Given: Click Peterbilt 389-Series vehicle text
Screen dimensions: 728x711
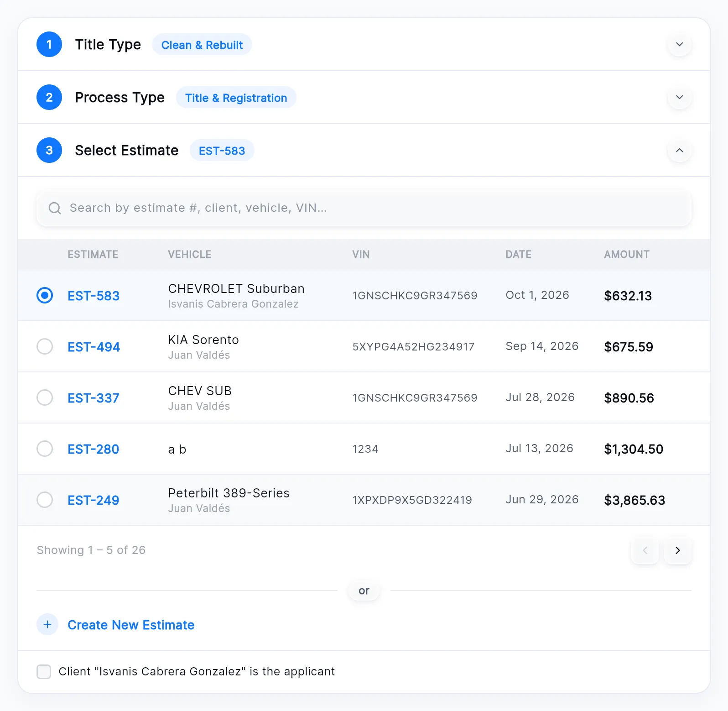Looking at the screenshot, I should [x=229, y=493].
